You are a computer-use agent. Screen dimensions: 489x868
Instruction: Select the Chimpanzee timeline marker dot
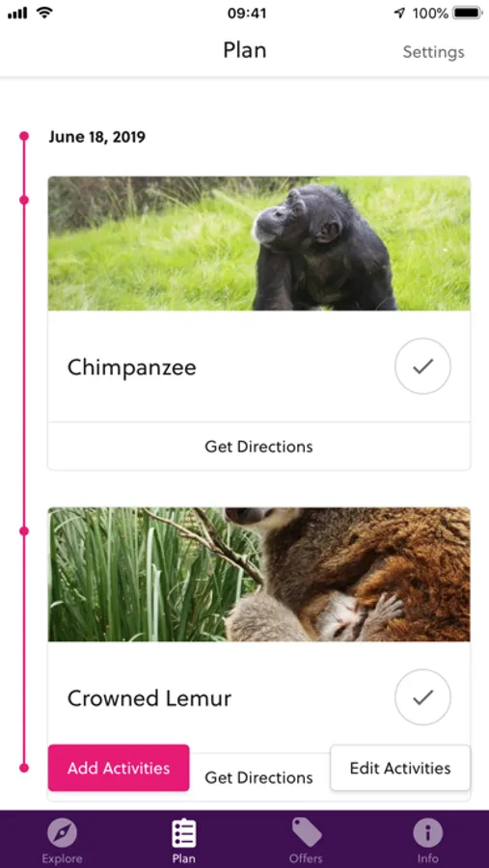point(24,200)
